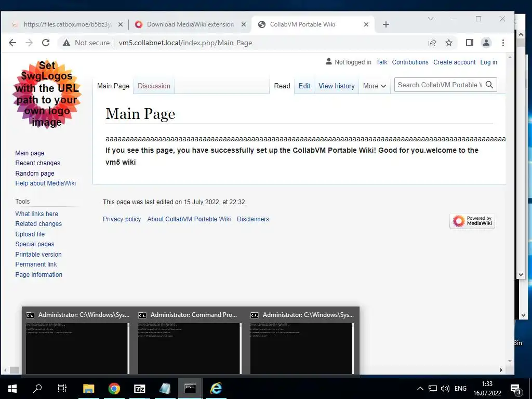Click the Chrome taskbar icon
Image resolution: width=532 pixels, height=399 pixels.
pyautogui.click(x=114, y=389)
